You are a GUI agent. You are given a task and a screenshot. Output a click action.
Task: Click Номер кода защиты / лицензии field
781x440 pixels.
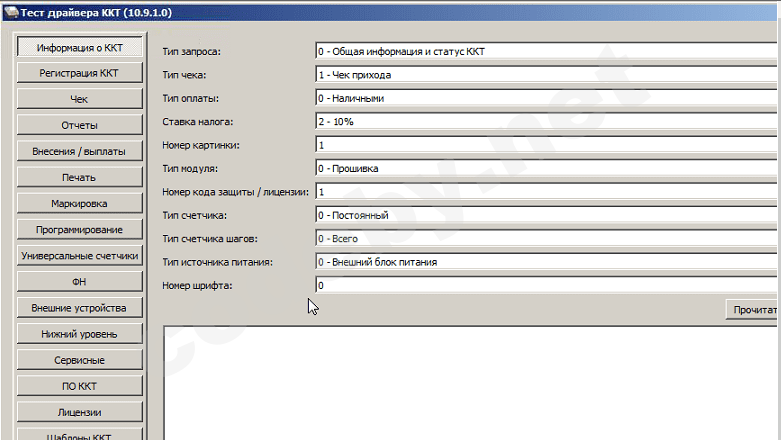click(547, 191)
